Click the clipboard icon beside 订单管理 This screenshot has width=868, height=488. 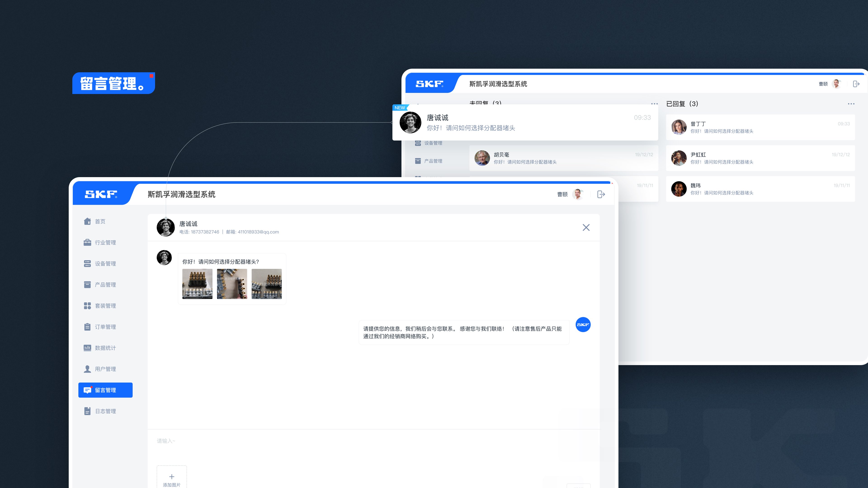[x=87, y=327]
